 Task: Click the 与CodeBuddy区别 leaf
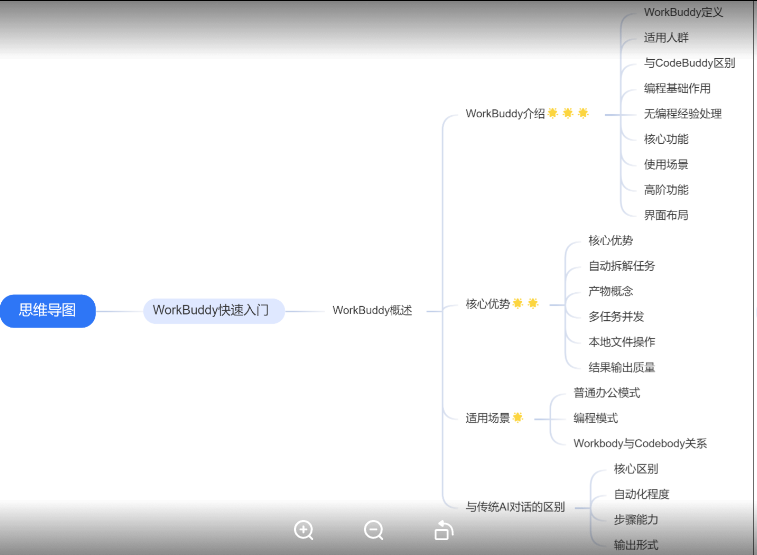[x=689, y=63]
